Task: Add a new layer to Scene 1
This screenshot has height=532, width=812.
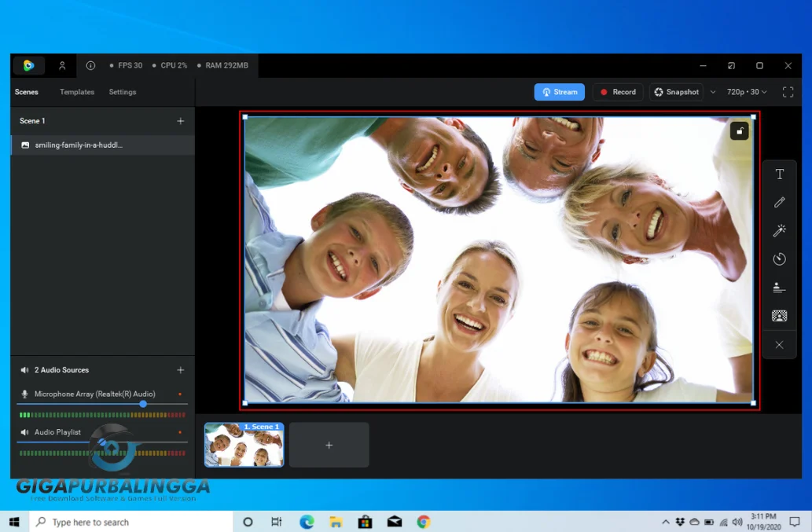Action: 180,121
